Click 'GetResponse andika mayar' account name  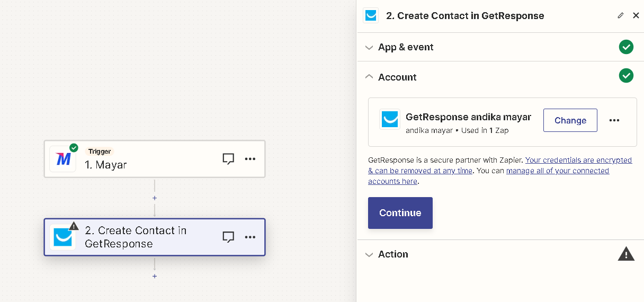[468, 117]
